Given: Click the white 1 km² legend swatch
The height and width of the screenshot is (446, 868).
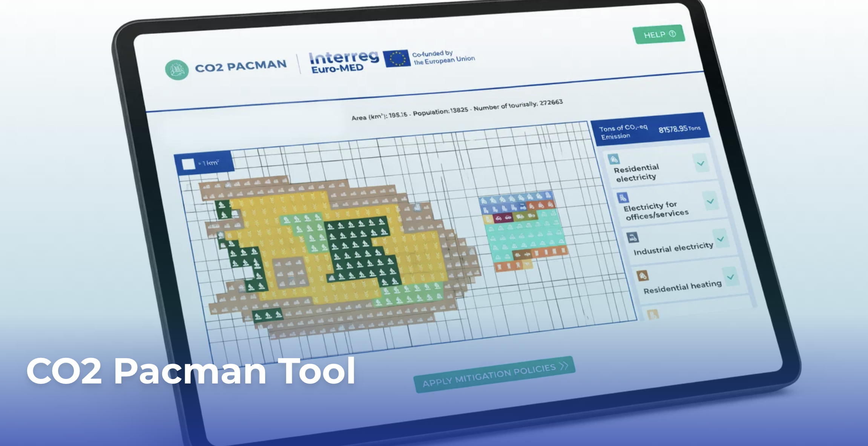Looking at the screenshot, I should [x=188, y=164].
